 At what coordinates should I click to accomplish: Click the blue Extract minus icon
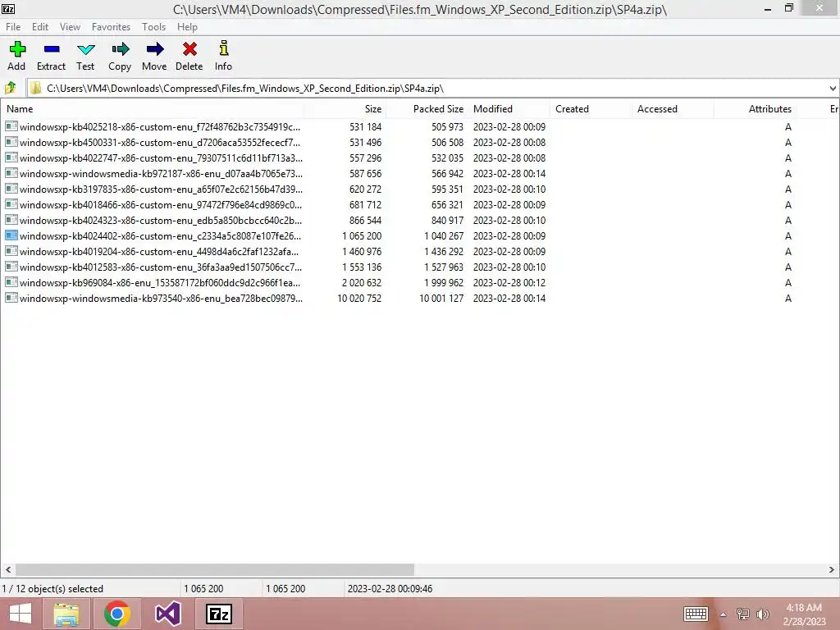click(x=52, y=49)
